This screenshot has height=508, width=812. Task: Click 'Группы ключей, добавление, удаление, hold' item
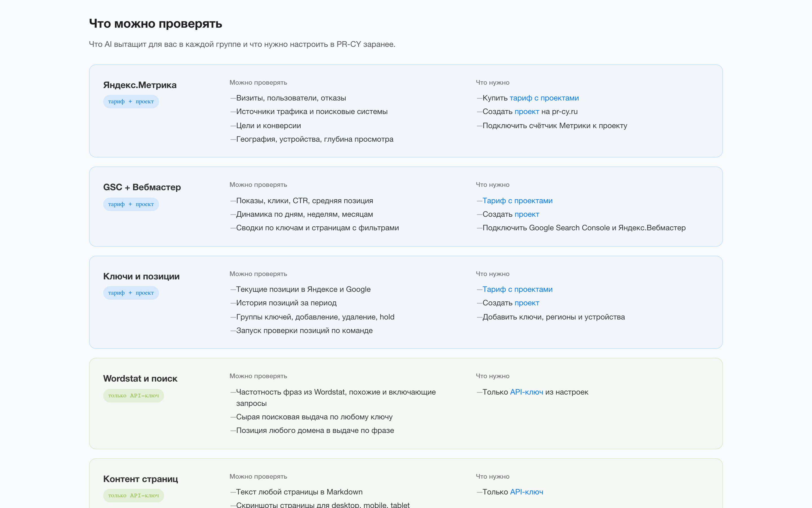pyautogui.click(x=315, y=317)
